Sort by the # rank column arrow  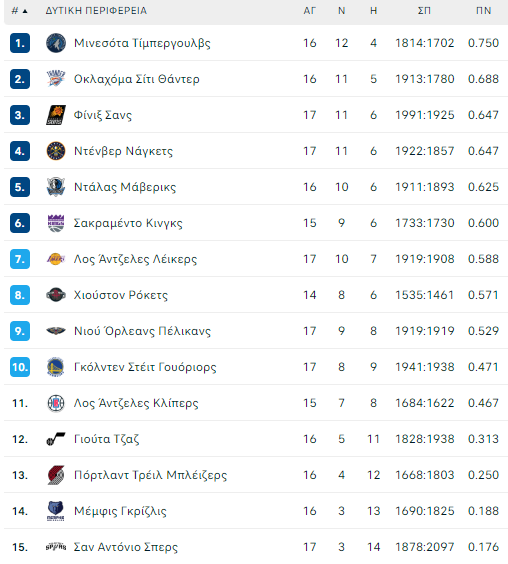tap(25, 11)
